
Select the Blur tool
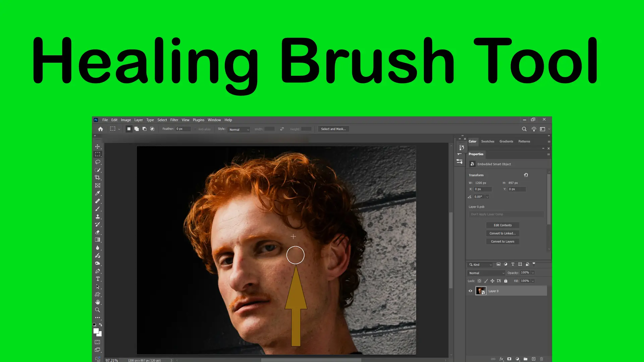tap(98, 248)
